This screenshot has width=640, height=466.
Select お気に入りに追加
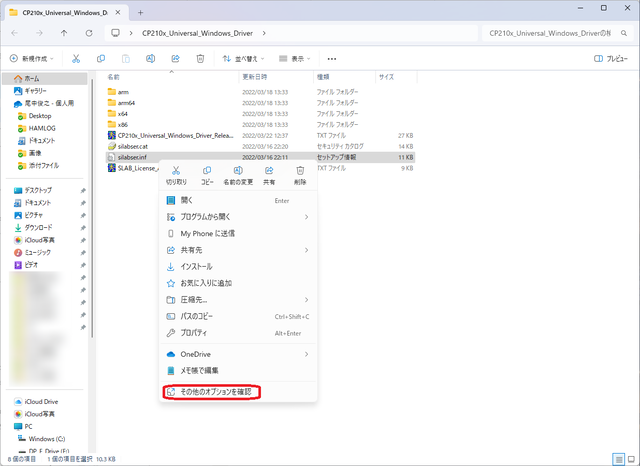(238, 283)
